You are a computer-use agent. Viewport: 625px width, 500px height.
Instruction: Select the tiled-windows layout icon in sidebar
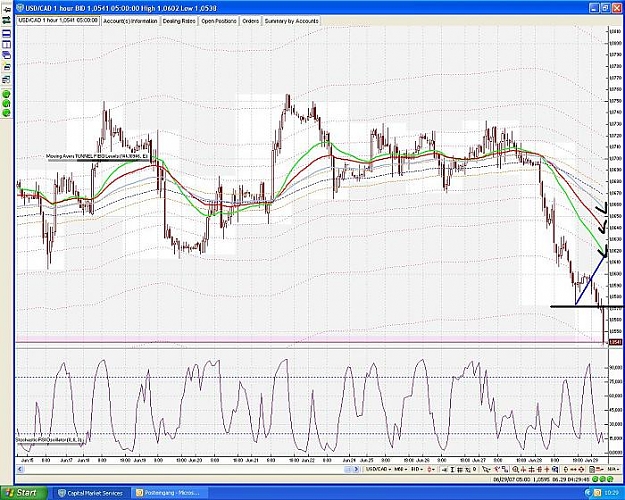6,43
